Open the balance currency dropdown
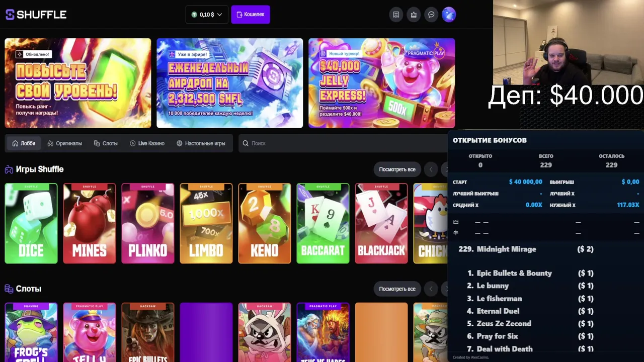 [x=207, y=15]
